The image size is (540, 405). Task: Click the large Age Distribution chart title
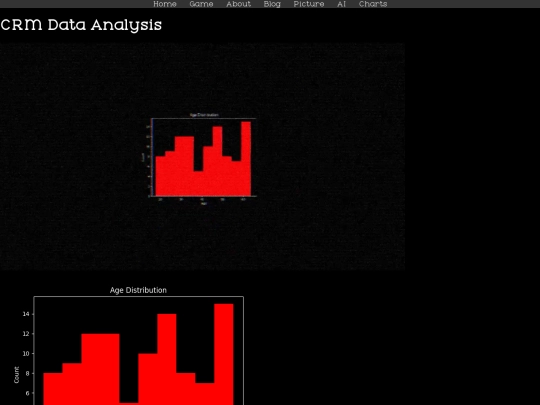[138, 290]
